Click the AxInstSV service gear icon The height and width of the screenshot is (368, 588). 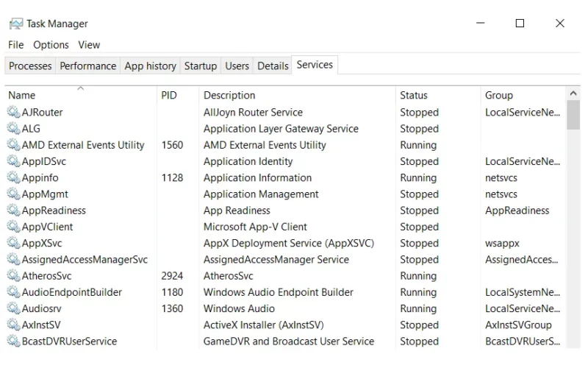[13, 325]
